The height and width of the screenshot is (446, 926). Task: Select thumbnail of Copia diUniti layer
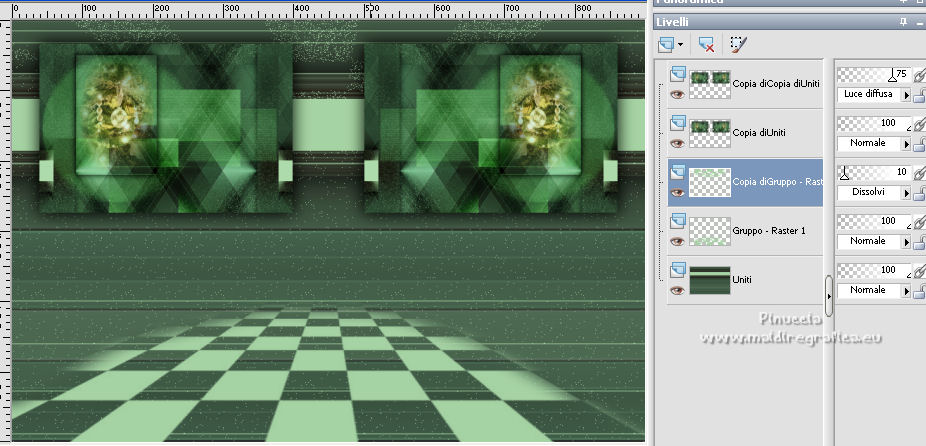[x=710, y=133]
